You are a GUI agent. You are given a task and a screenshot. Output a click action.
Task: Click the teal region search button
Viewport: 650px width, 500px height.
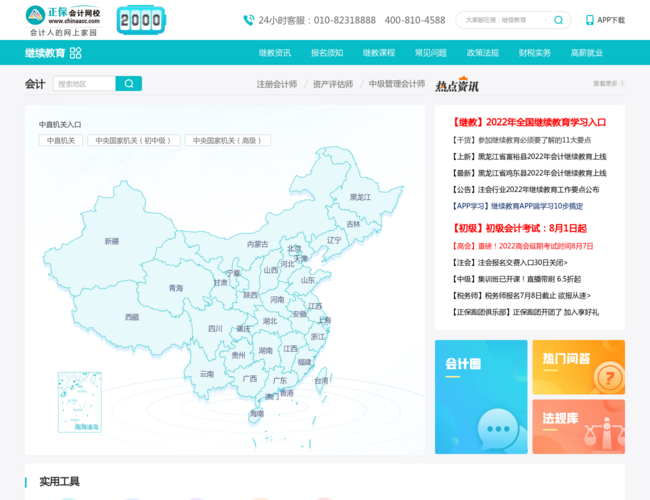128,84
